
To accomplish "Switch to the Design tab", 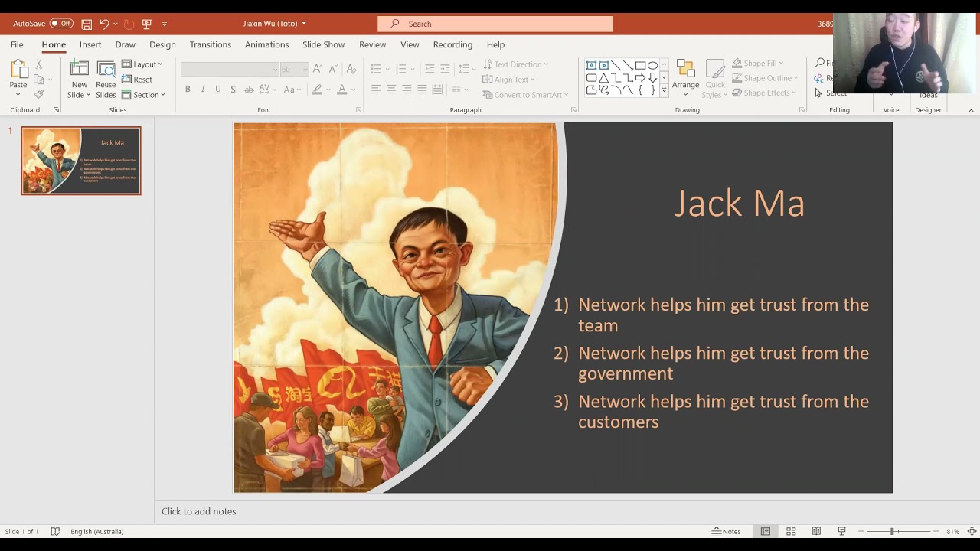I will click(x=162, y=44).
